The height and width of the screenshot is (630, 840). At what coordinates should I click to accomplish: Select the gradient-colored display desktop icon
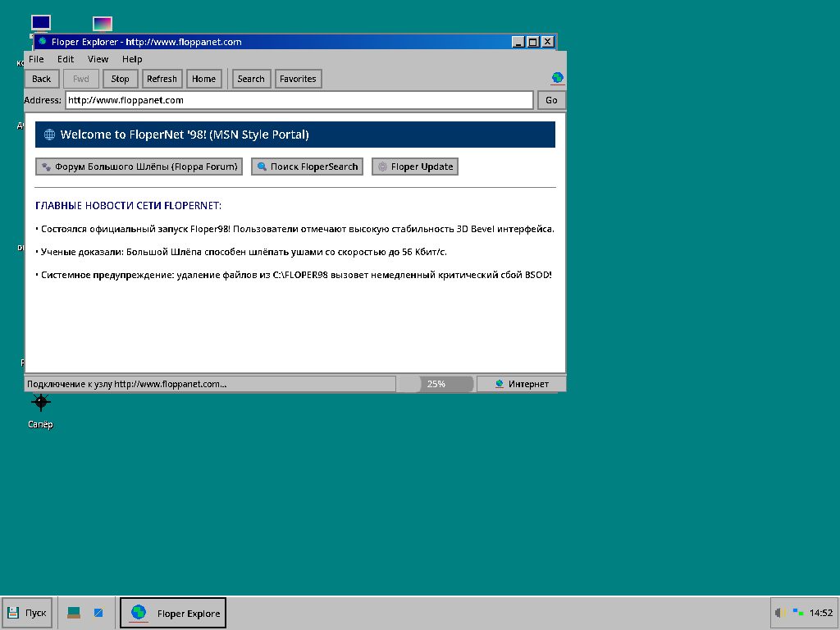click(x=103, y=24)
